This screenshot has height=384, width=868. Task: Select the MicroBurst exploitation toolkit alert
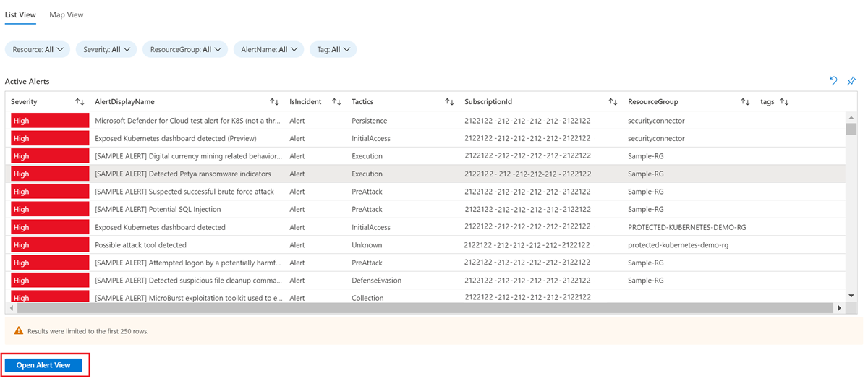(x=425, y=296)
